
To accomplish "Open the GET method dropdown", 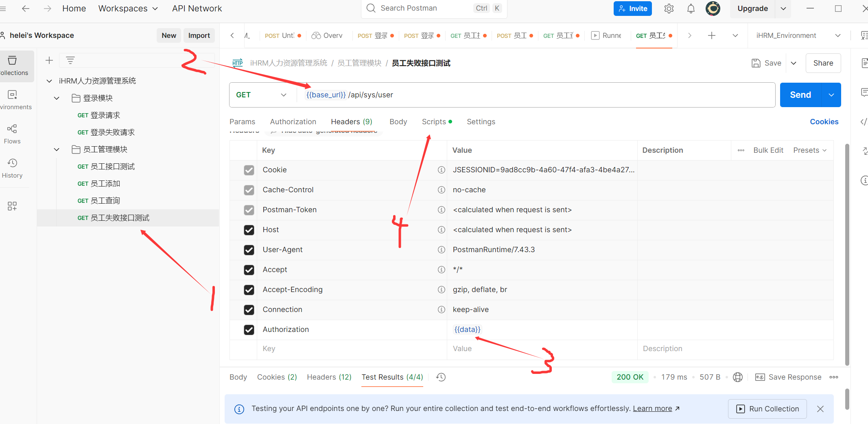I will pos(262,95).
